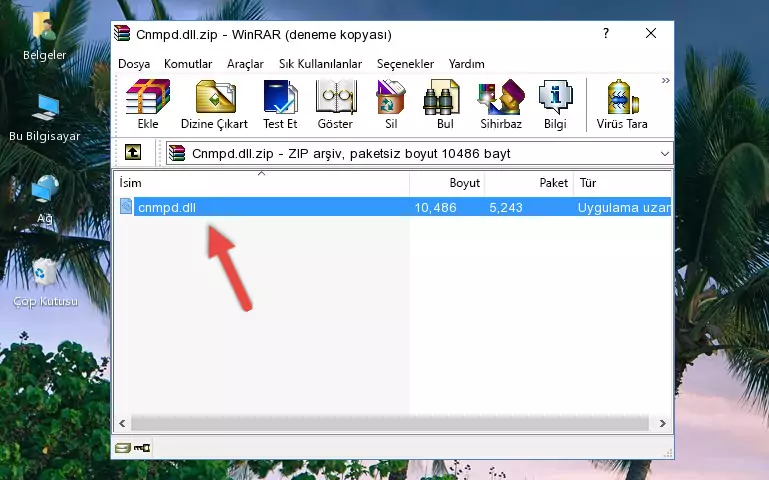769x480 pixels.
Task: Click the 10,486 size value
Action: tap(436, 207)
